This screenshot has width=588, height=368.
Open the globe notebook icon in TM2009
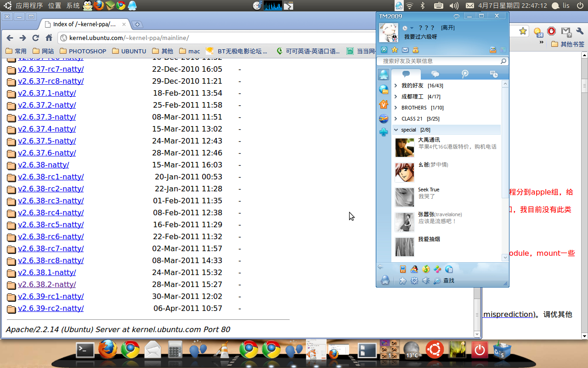coord(449,269)
